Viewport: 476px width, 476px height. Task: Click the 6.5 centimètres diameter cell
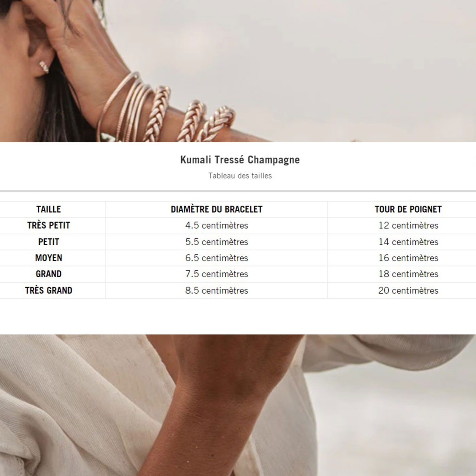pyautogui.click(x=216, y=258)
